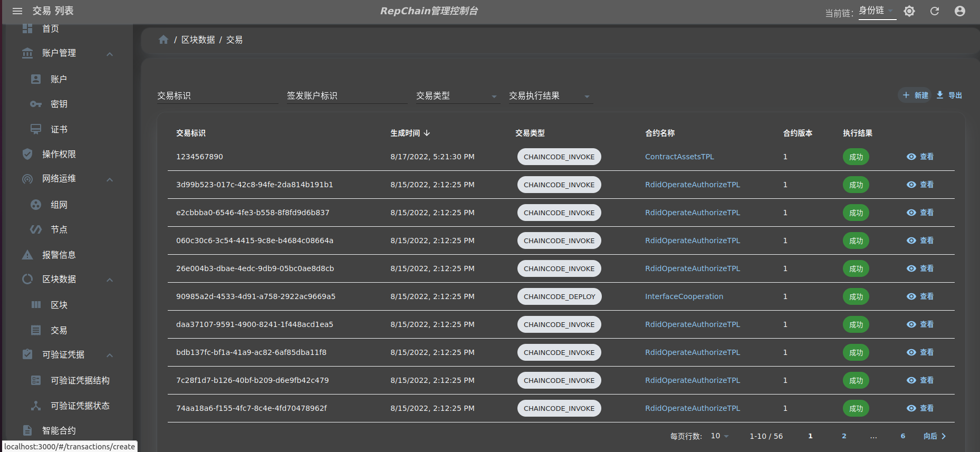Viewport: 980px width, 452px height.
Task: Open theme settings sun icon
Action: point(909,11)
